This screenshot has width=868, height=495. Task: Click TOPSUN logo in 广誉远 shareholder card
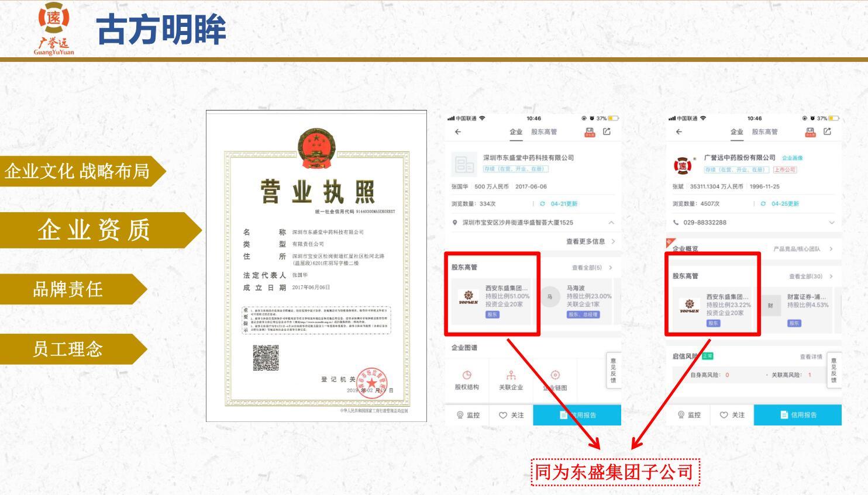click(x=689, y=306)
